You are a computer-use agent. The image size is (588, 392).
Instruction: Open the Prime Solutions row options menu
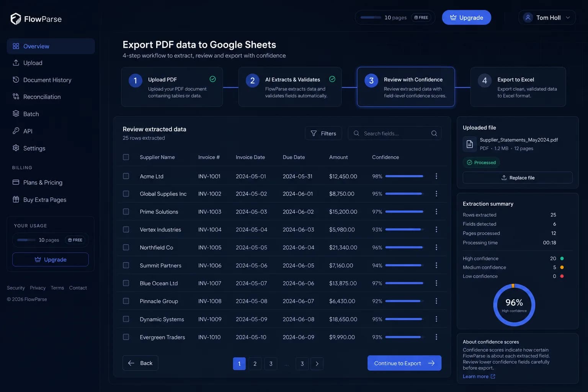tap(436, 212)
